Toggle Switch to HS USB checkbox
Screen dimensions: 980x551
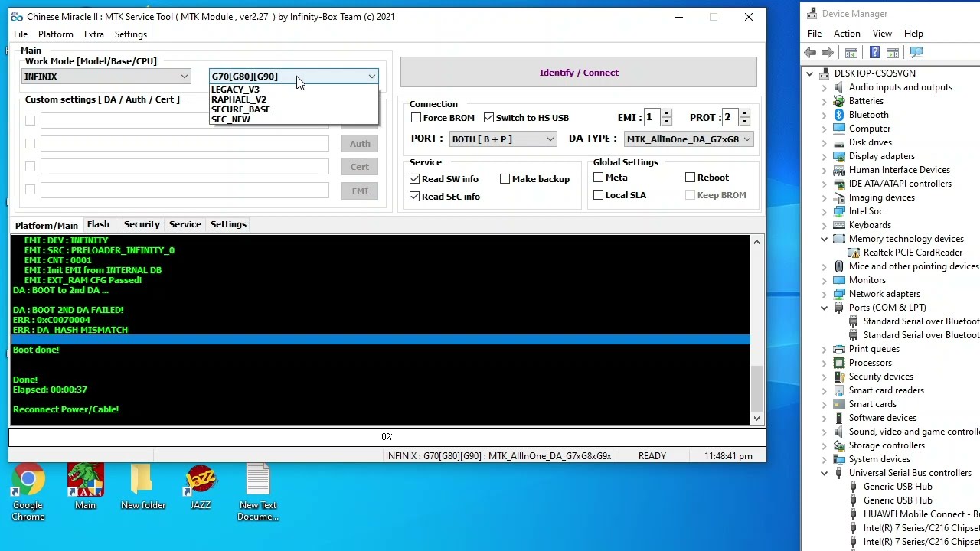coord(489,118)
